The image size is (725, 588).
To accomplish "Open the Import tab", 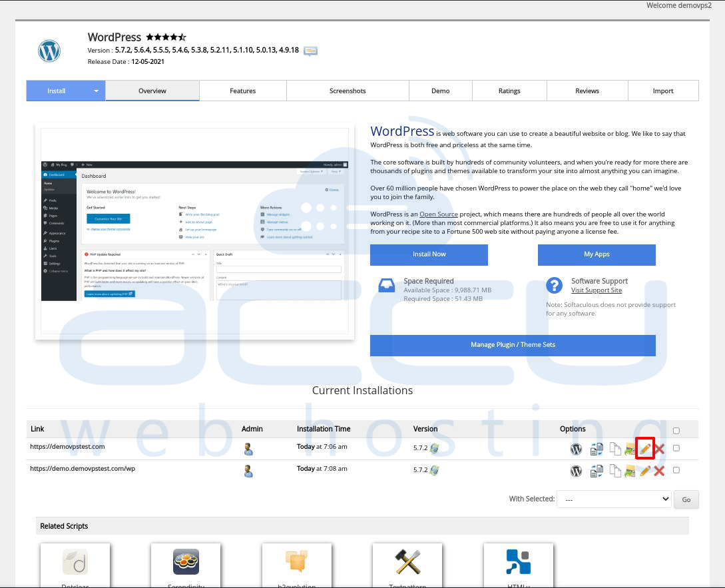I will pos(663,91).
